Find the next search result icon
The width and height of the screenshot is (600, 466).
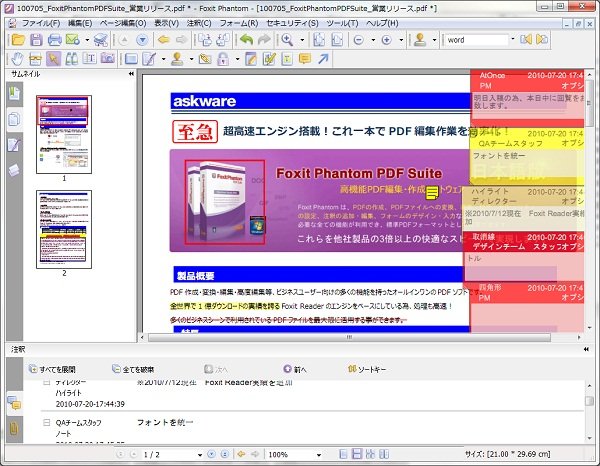(542, 39)
